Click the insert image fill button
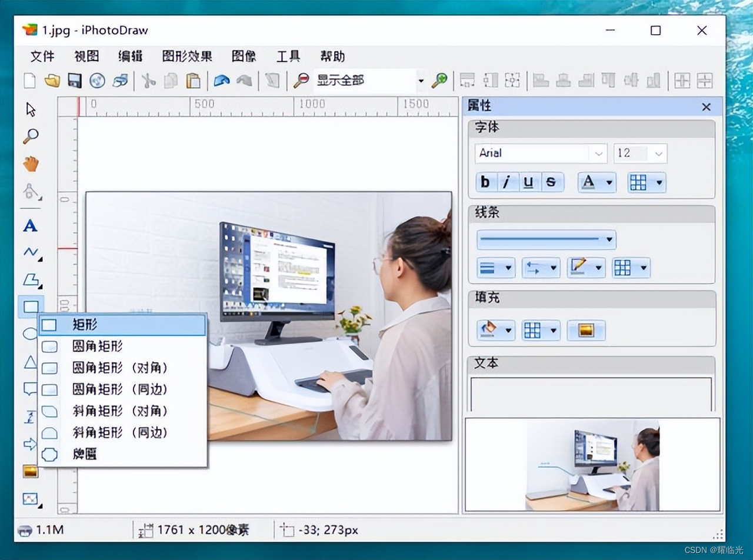This screenshot has height=560, width=753. (586, 331)
